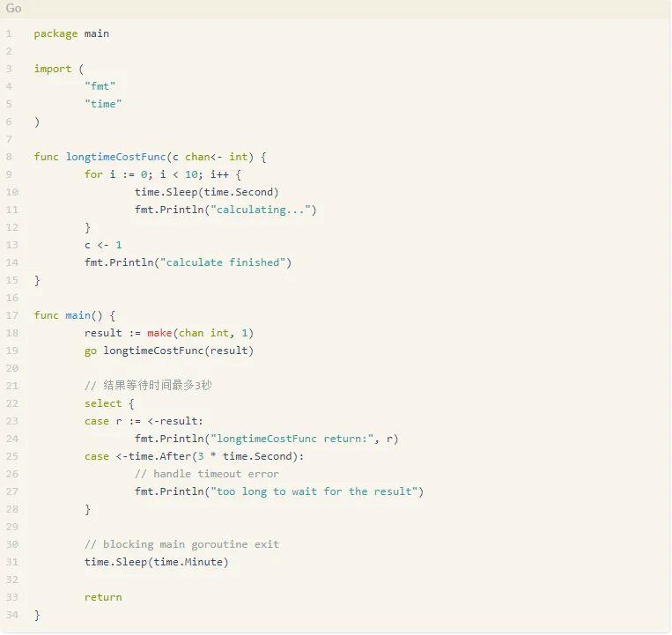Click the "go longtimeCostFunc(result)" line

(x=169, y=351)
